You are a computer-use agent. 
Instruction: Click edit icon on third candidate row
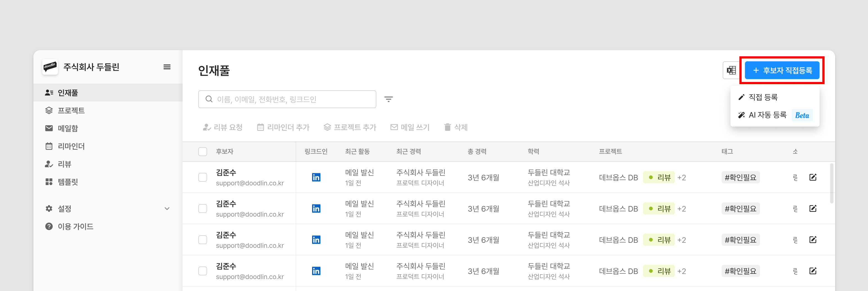pyautogui.click(x=812, y=240)
